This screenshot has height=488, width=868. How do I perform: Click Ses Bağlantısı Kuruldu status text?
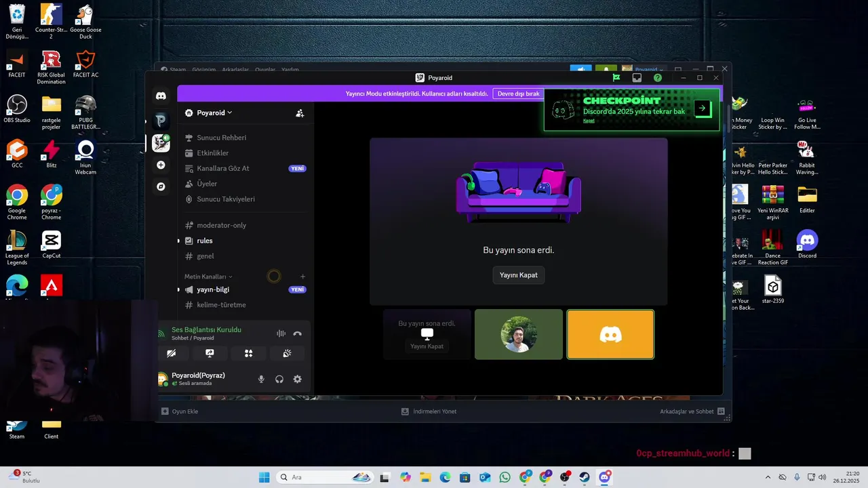206,329
